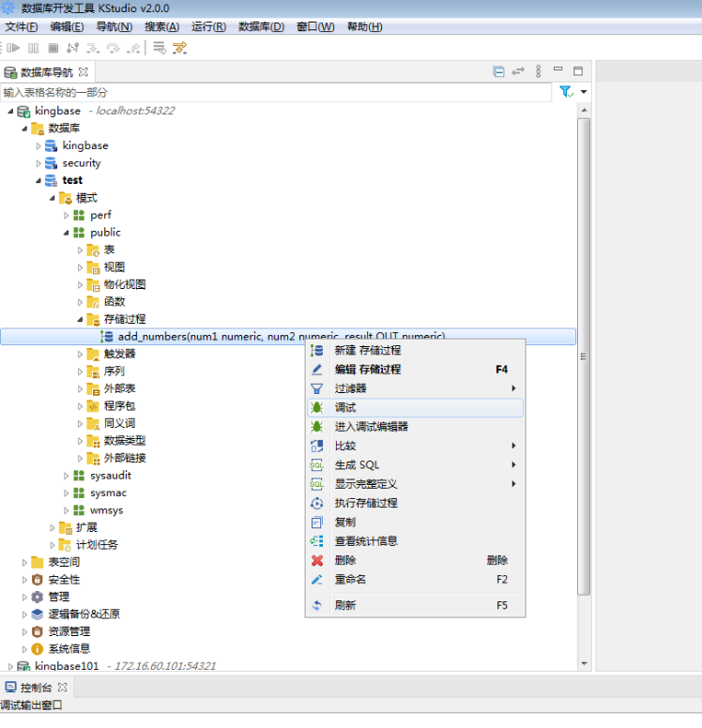Click the Terminate debug toolbar icon
This screenshot has height=728, width=702.
[x=53, y=47]
